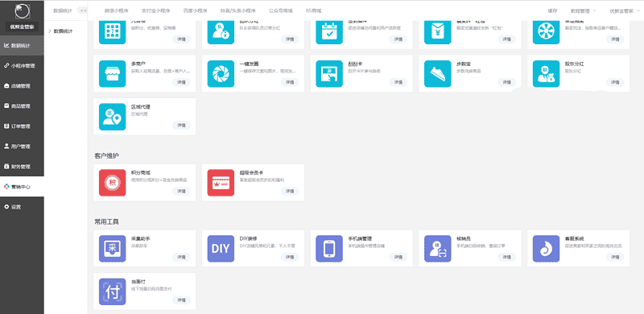Select the 步数宝 sneaker icon
The height and width of the screenshot is (314, 644).
pyautogui.click(x=437, y=74)
